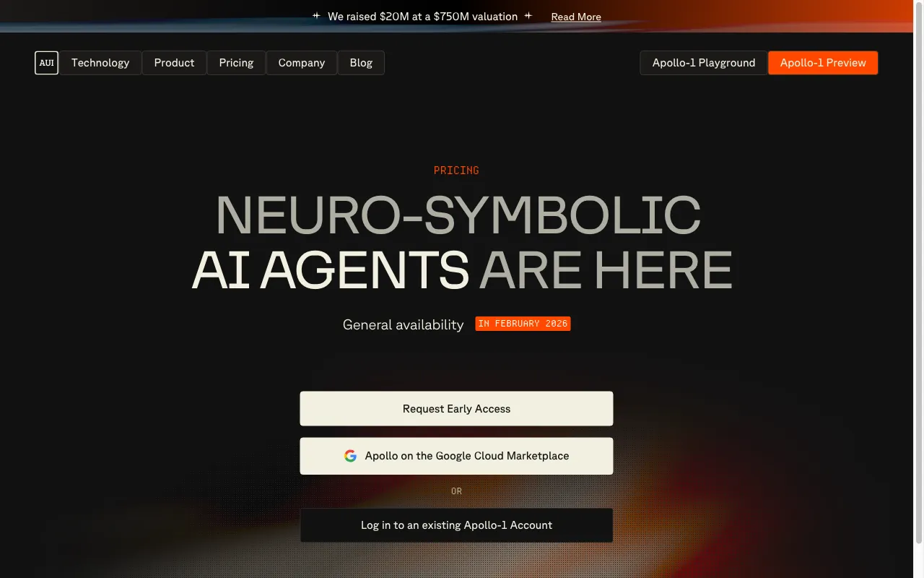Open the Company menu item
Viewport: 924px width, 578px height.
[x=302, y=63]
